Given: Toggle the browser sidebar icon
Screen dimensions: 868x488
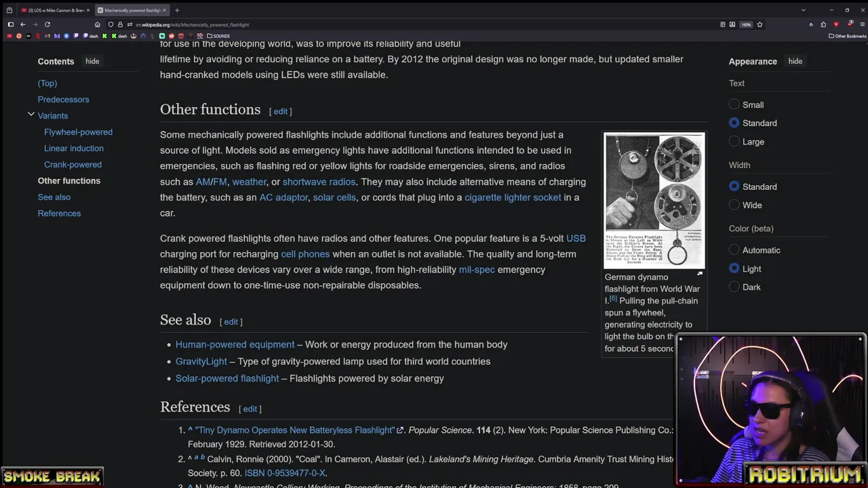Looking at the screenshot, I should pos(11,24).
